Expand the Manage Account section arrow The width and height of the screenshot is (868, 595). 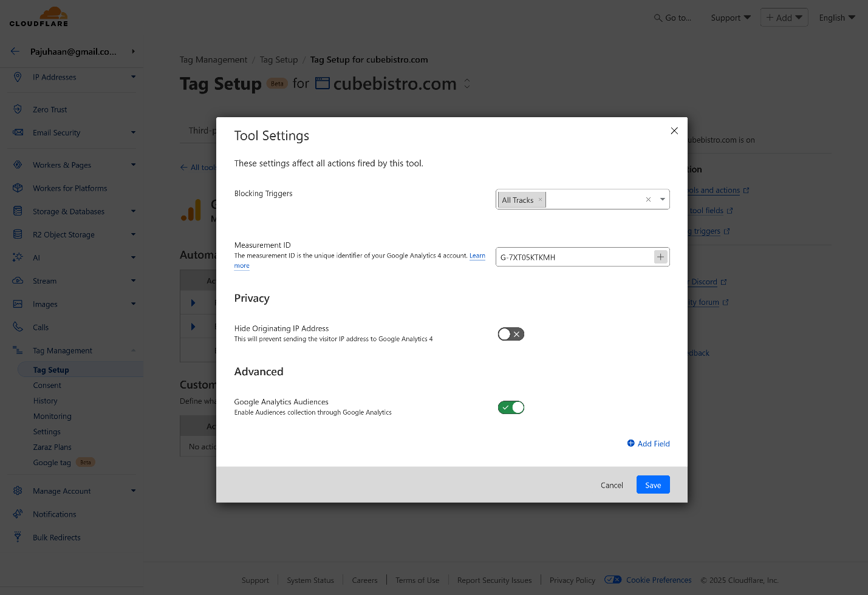pyautogui.click(x=133, y=491)
